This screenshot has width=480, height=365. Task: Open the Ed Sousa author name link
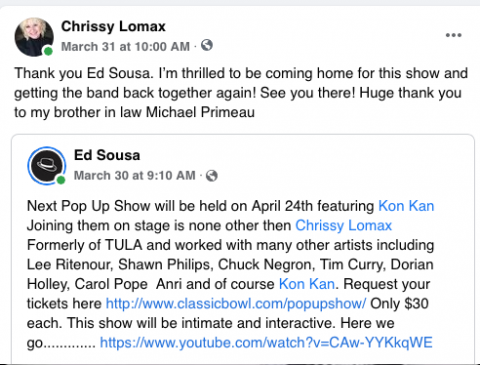point(107,155)
